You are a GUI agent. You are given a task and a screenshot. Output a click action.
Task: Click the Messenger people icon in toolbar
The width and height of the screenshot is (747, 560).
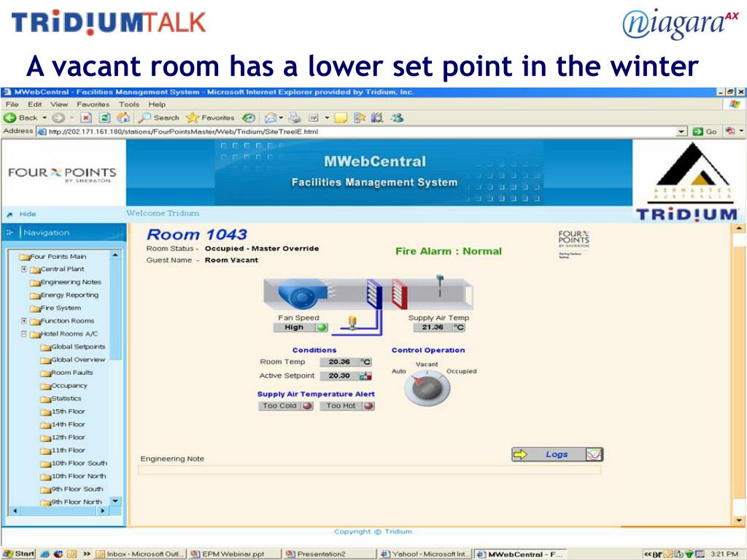point(396,117)
